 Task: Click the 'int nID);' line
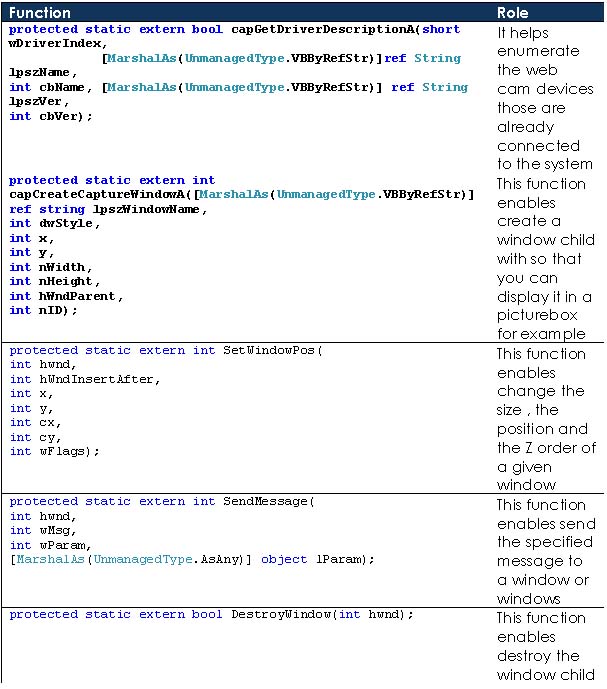click(43, 310)
